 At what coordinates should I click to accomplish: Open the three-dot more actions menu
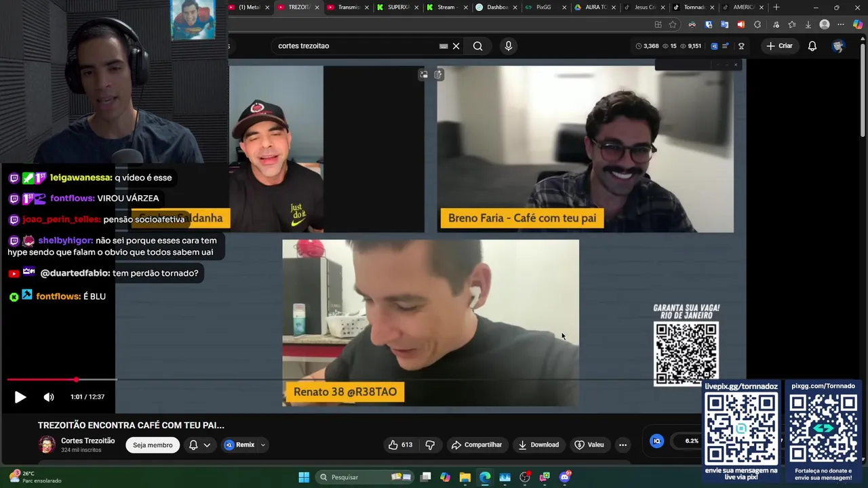pos(623,445)
